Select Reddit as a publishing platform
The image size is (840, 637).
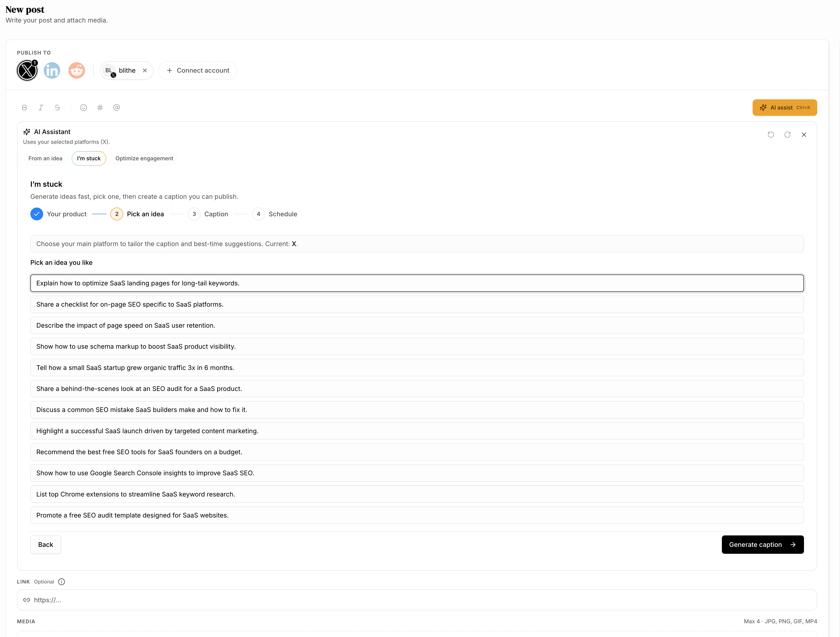pyautogui.click(x=76, y=70)
